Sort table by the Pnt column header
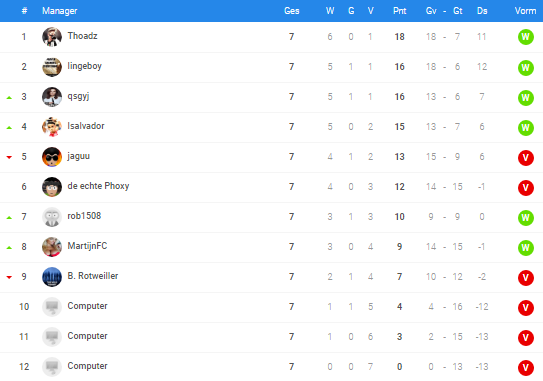Screen dimensions: 543x381 tap(399, 11)
